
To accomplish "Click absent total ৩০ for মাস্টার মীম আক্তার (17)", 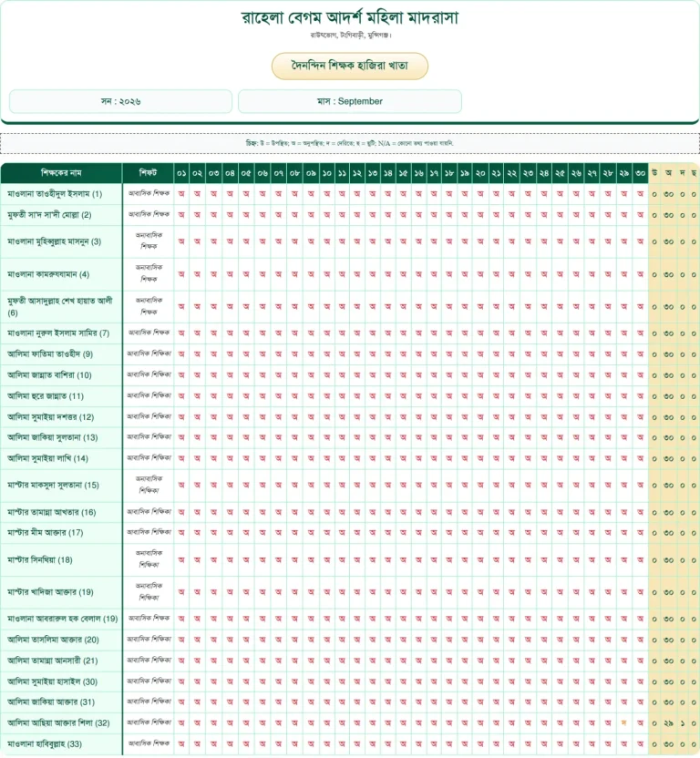I will [668, 533].
